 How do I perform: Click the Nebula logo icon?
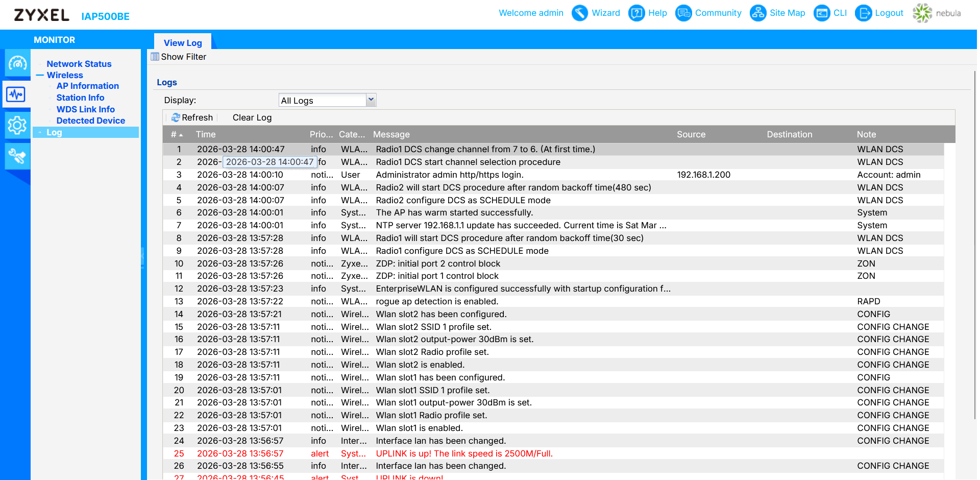922,13
